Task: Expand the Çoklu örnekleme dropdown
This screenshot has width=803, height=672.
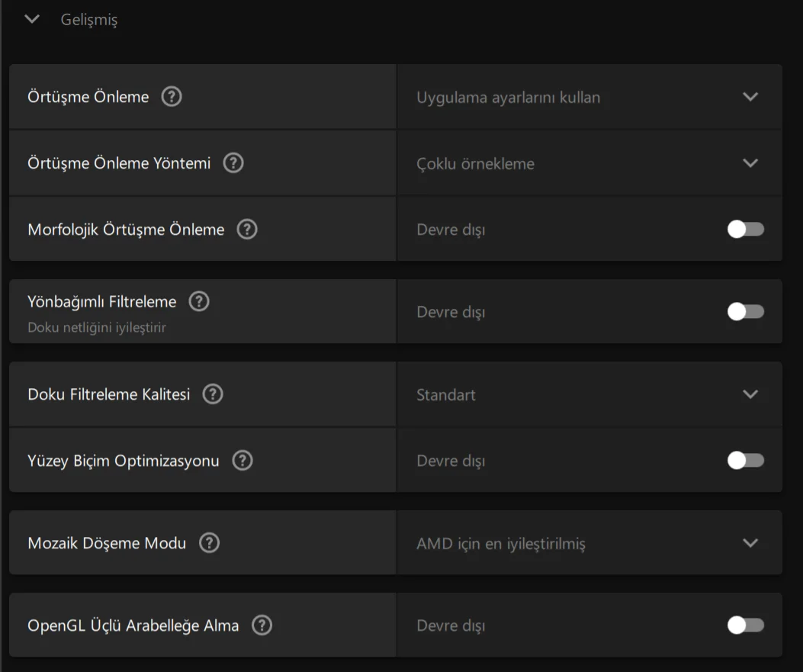Action: [589, 163]
